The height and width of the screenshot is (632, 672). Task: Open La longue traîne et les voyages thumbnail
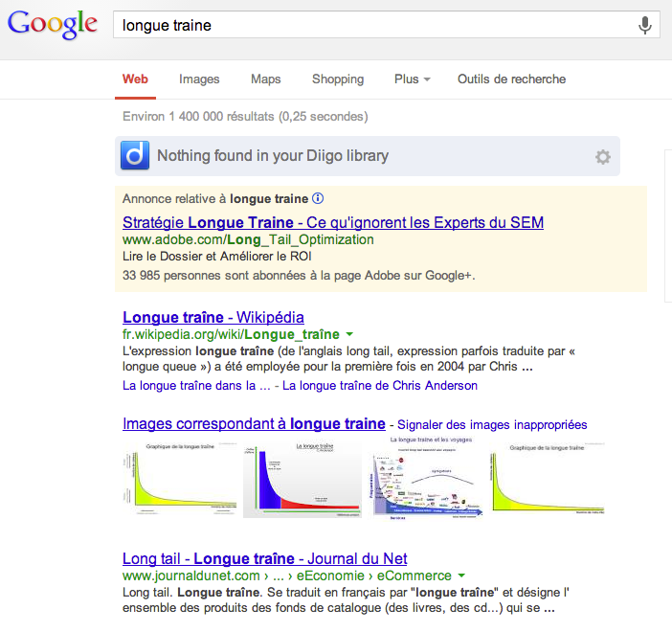point(427,478)
